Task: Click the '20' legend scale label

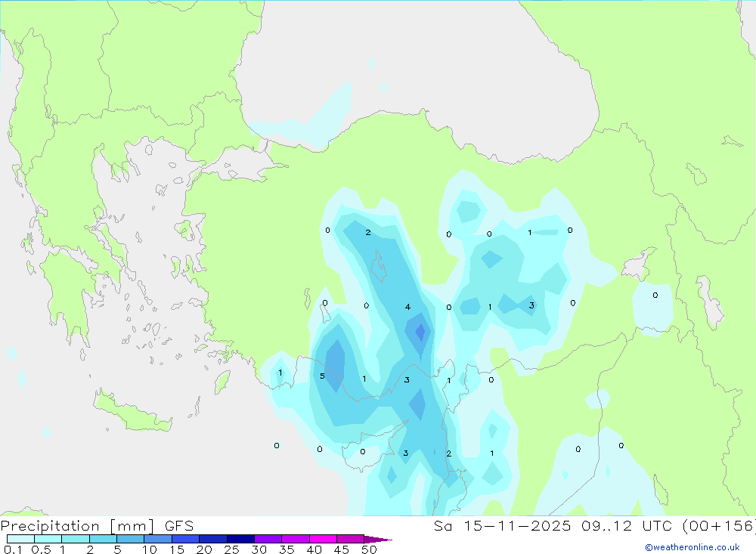Action: 204,549
